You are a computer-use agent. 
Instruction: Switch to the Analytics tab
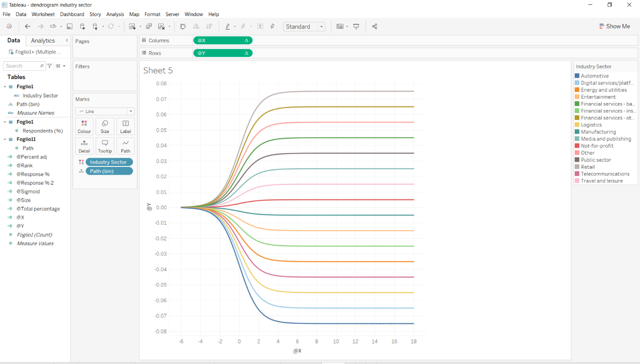pos(42,40)
